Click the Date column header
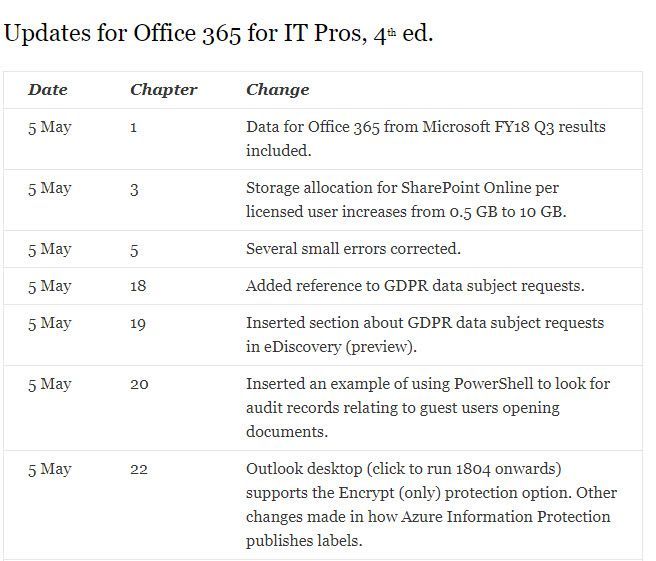Screen dimensions: 656x561 pos(48,90)
